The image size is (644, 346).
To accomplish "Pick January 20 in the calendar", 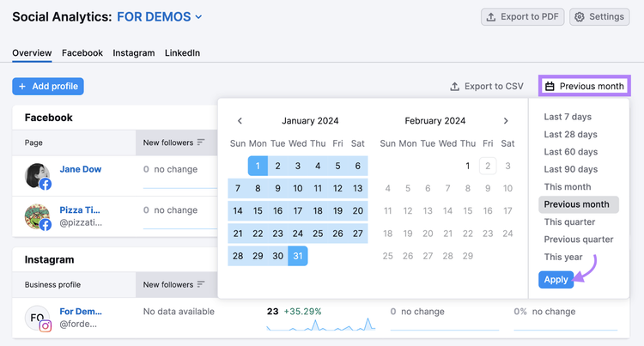I will click(358, 211).
